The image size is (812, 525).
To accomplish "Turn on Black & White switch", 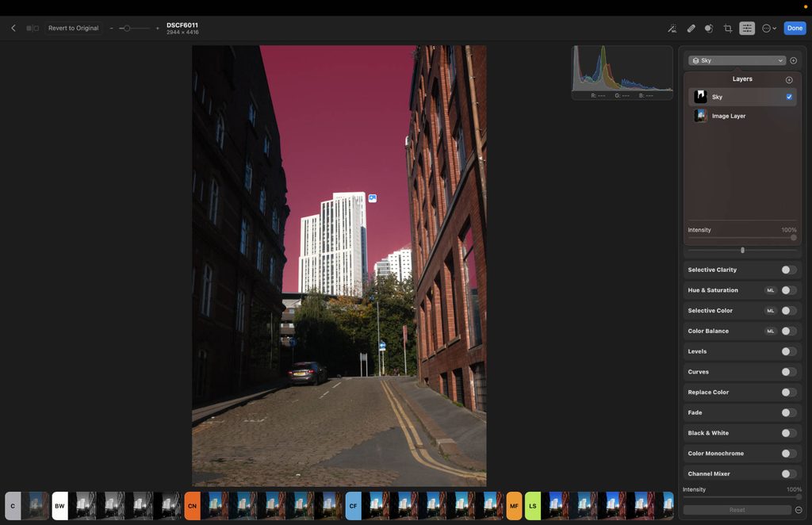I will point(789,433).
